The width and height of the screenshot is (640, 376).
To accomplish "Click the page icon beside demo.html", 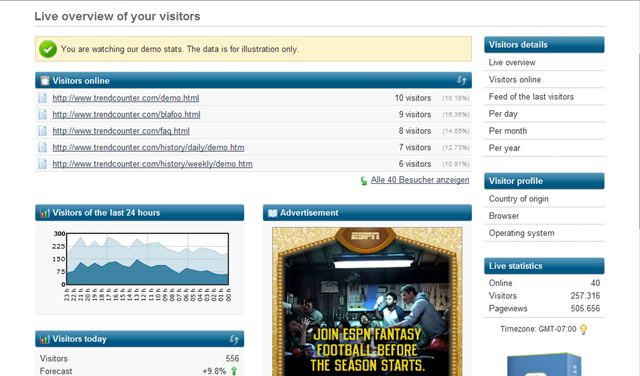I will coord(42,98).
